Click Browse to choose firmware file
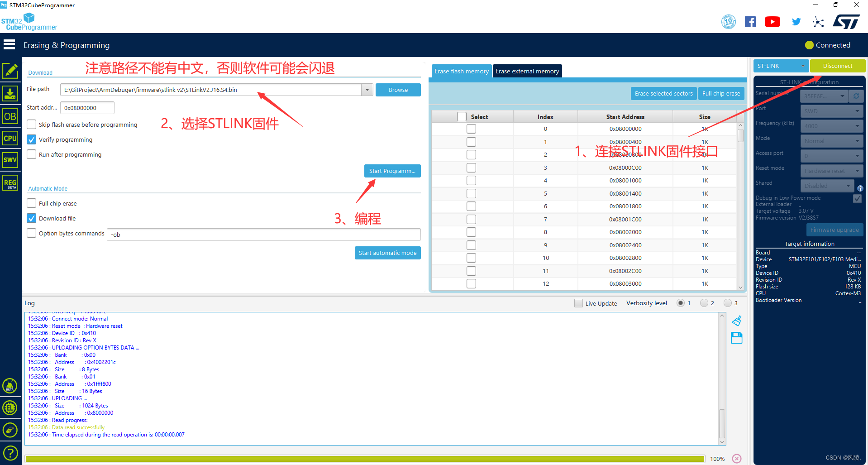Image resolution: width=868 pixels, height=465 pixels. coord(398,90)
